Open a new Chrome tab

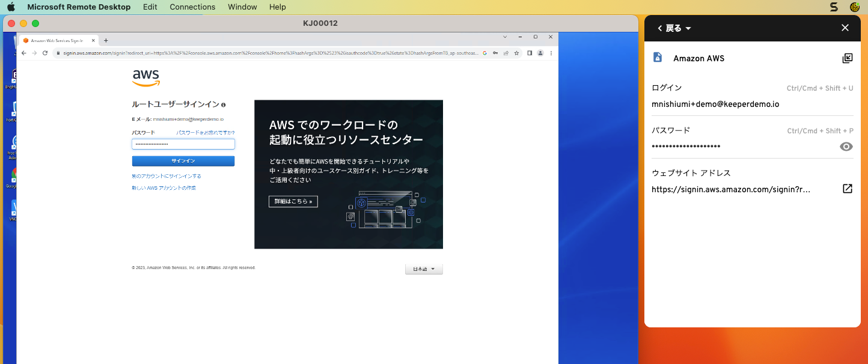106,40
